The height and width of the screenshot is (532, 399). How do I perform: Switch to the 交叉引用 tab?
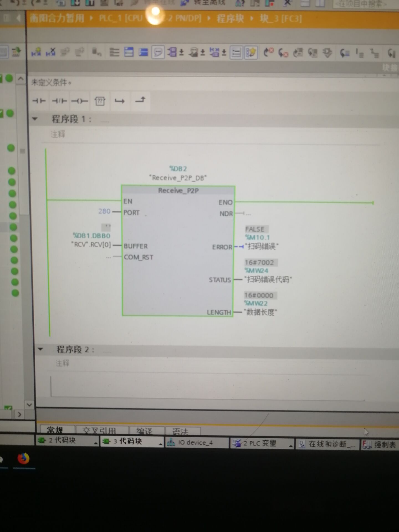coord(99,430)
